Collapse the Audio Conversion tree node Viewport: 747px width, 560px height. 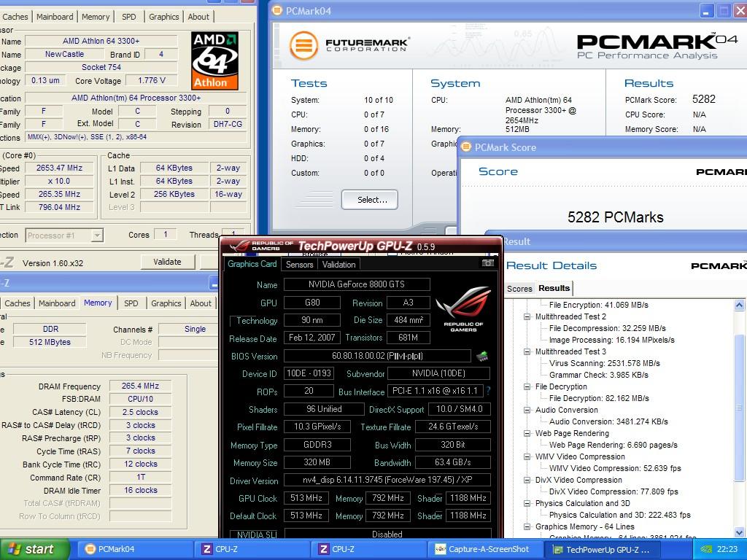(x=527, y=410)
